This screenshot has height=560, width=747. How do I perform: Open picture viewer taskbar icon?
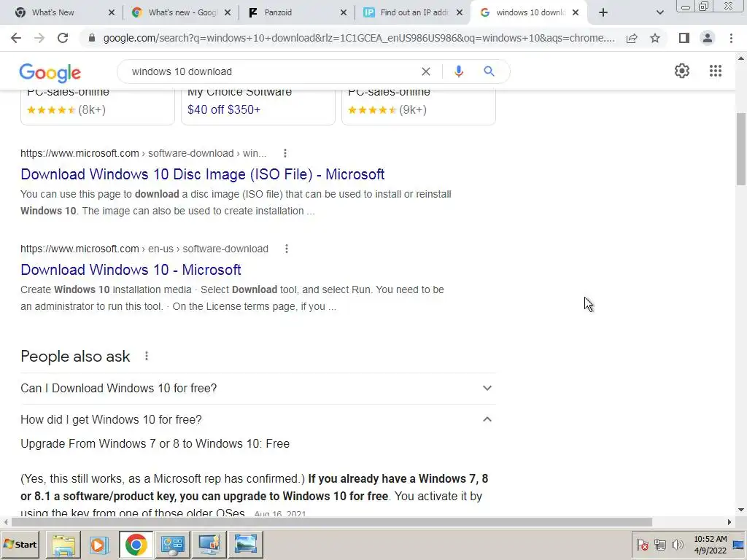click(x=246, y=544)
